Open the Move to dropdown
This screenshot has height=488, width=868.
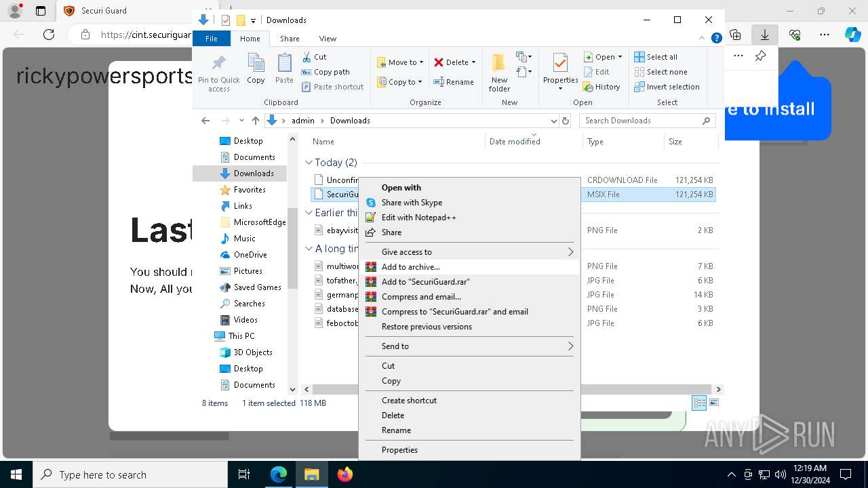tap(400, 62)
